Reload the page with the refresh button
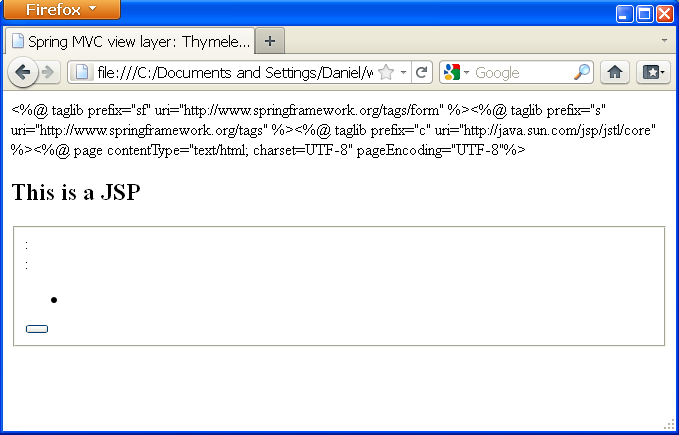Viewport: 679px width, 435px height. (421, 72)
